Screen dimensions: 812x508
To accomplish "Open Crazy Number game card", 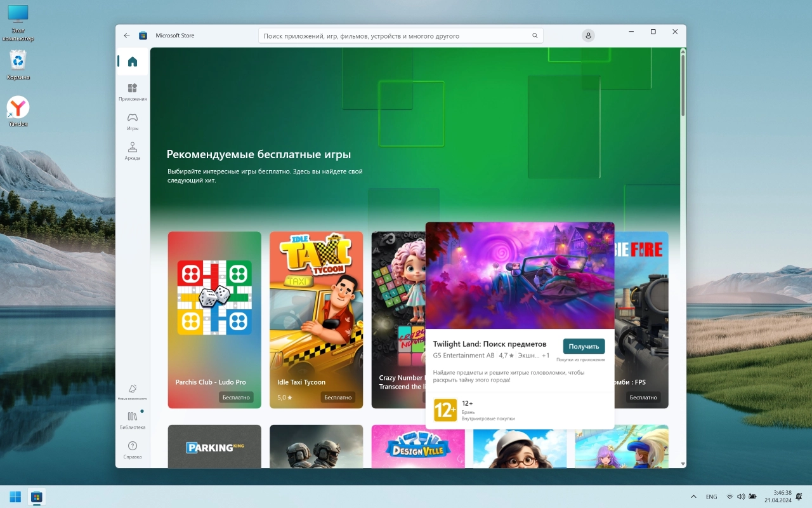I will [398, 320].
